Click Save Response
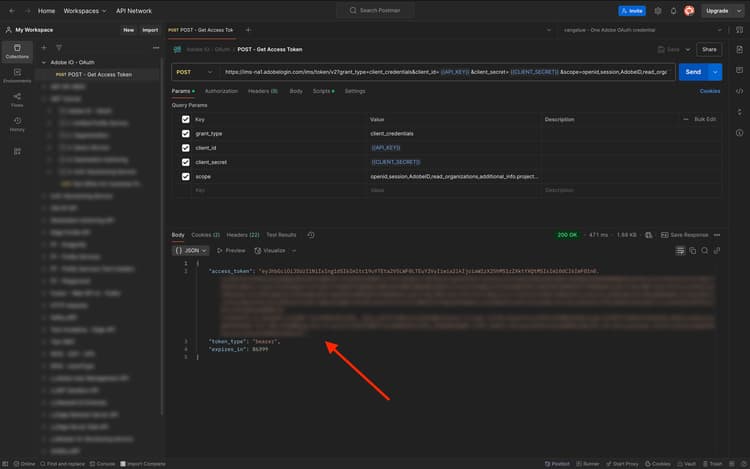 684,235
